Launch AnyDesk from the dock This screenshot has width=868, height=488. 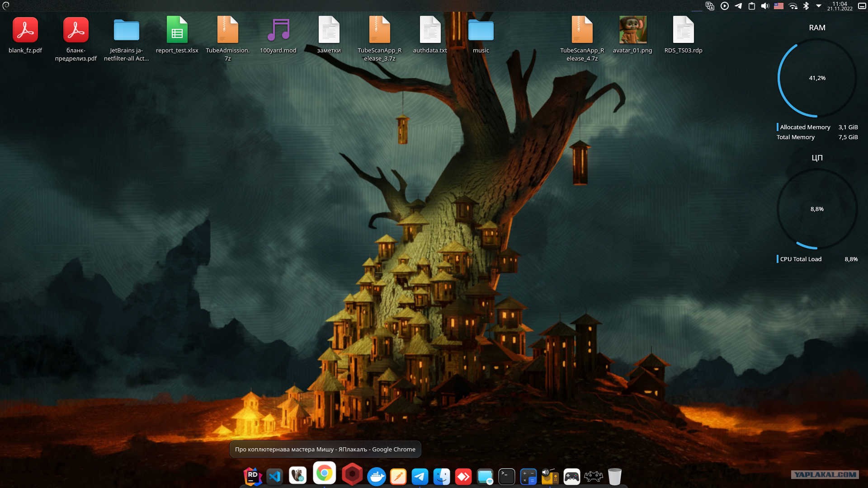coord(463,476)
